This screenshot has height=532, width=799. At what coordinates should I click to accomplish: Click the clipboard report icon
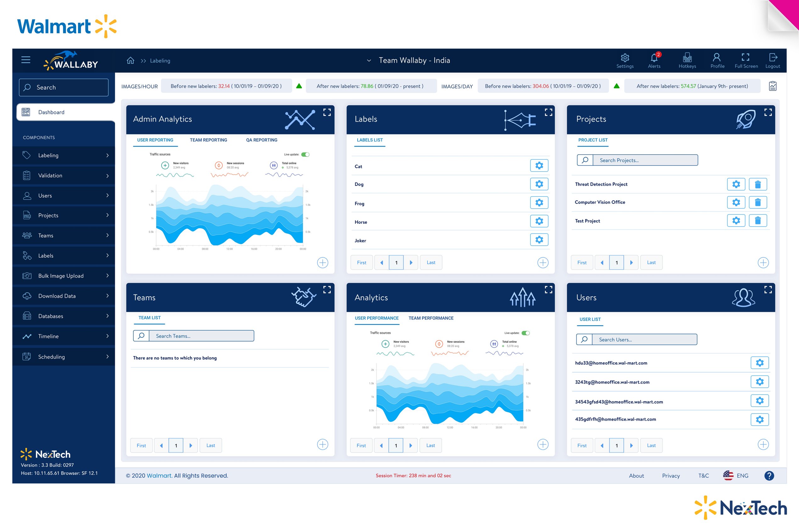pyautogui.click(x=773, y=86)
